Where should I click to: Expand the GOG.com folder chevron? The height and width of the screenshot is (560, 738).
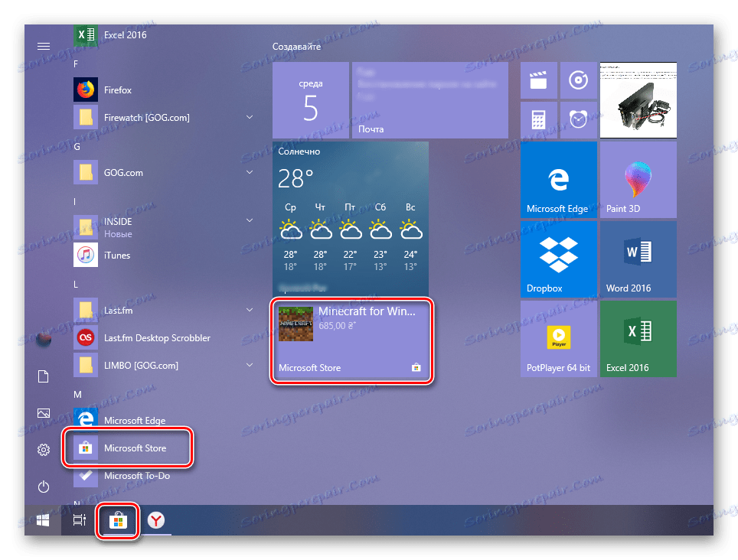pyautogui.click(x=250, y=172)
